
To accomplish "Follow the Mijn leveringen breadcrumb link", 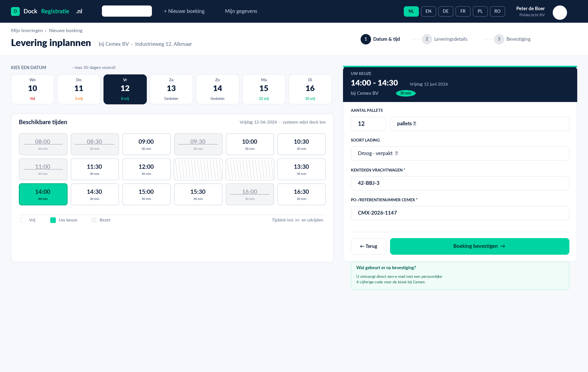I will point(27,31).
